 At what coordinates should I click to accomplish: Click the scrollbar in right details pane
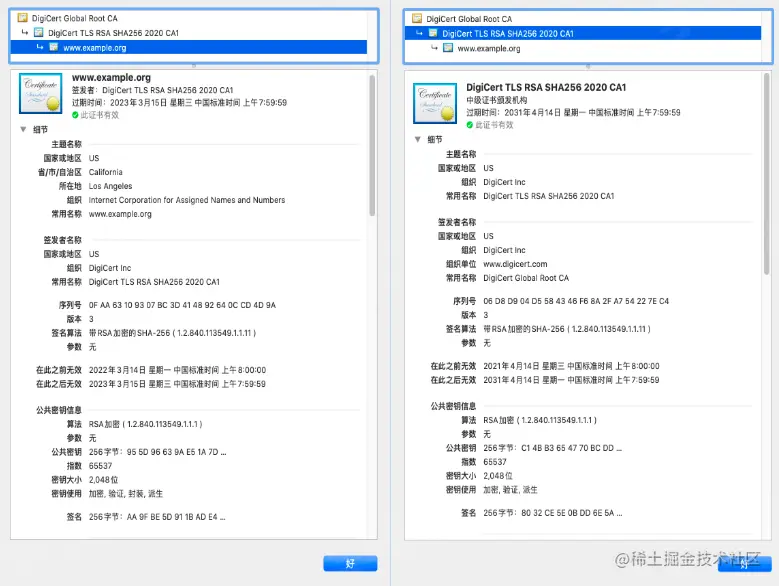[x=767, y=174]
